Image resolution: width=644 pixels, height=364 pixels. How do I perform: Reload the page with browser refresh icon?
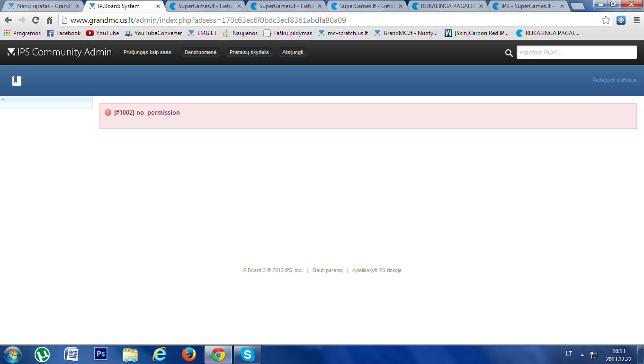36,20
